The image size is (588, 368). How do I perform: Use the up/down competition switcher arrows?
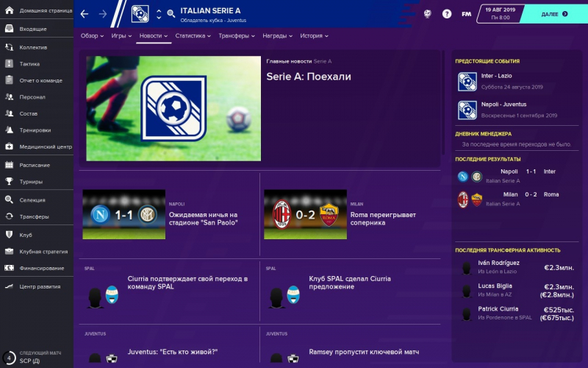coord(159,14)
